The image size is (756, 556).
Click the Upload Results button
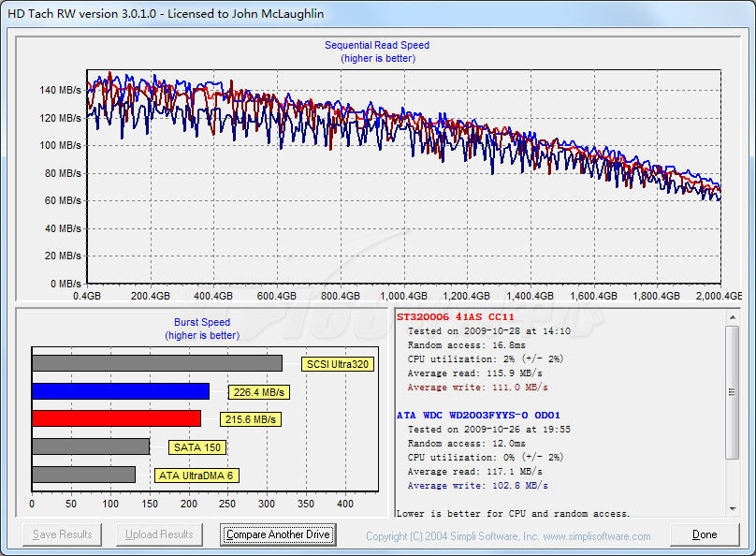(x=160, y=534)
